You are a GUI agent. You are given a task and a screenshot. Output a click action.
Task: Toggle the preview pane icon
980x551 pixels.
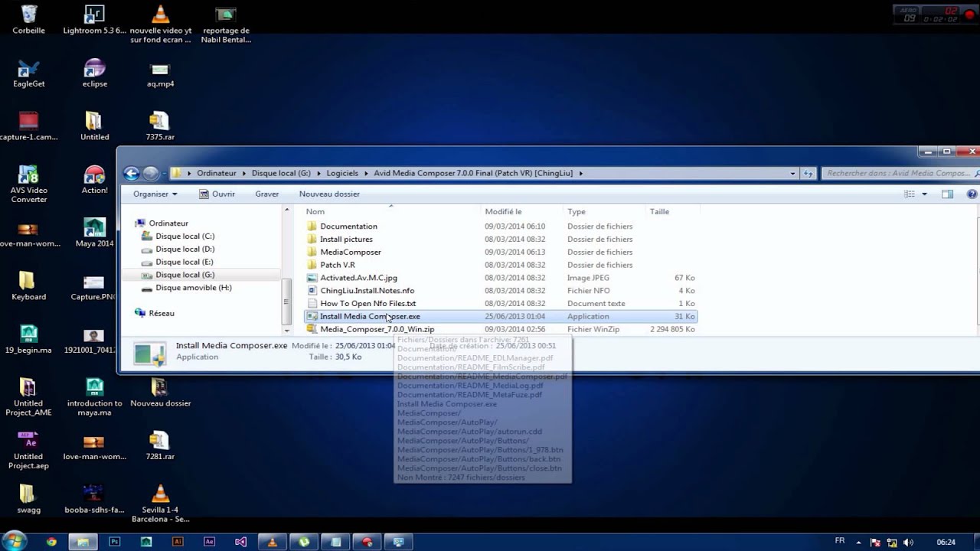tap(947, 194)
